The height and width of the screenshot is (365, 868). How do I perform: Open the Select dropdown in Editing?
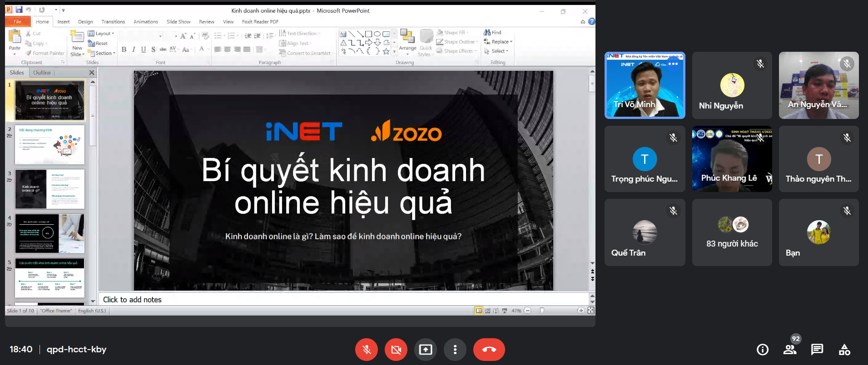tap(496, 51)
